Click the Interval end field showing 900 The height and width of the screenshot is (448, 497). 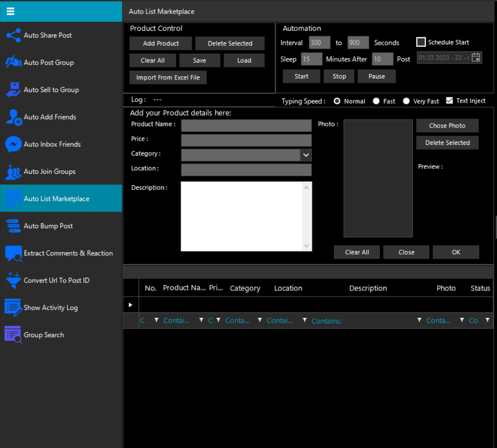[358, 43]
